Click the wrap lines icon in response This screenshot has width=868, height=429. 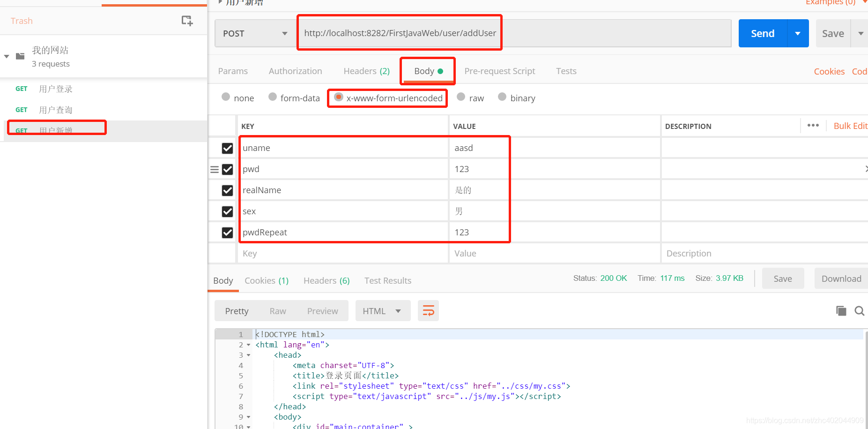[x=428, y=311]
